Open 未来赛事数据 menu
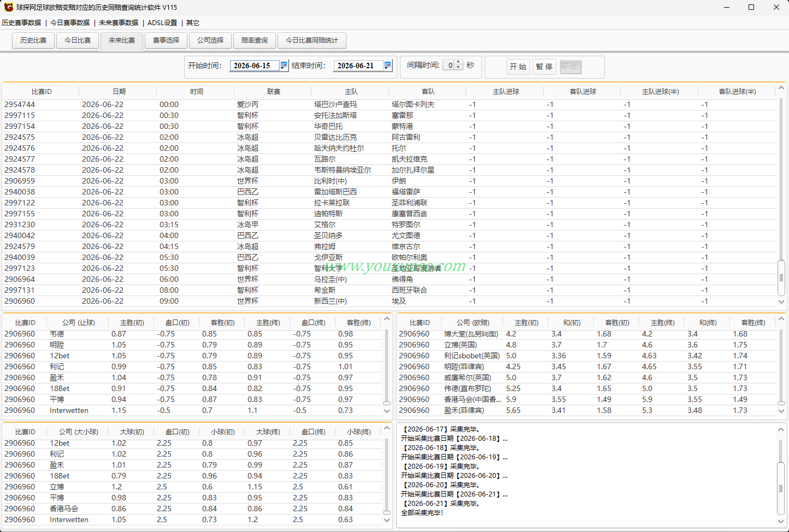Image resolution: width=789 pixels, height=532 pixels. coord(119,23)
